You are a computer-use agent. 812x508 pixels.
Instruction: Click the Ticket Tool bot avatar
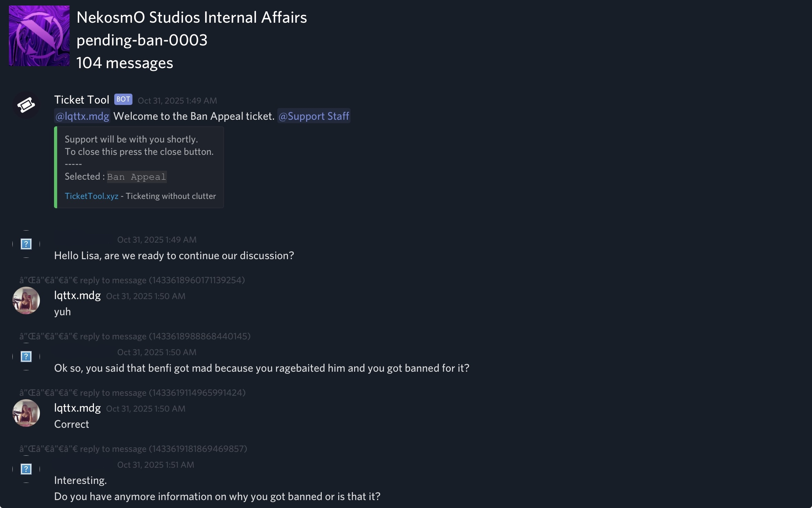[26, 105]
